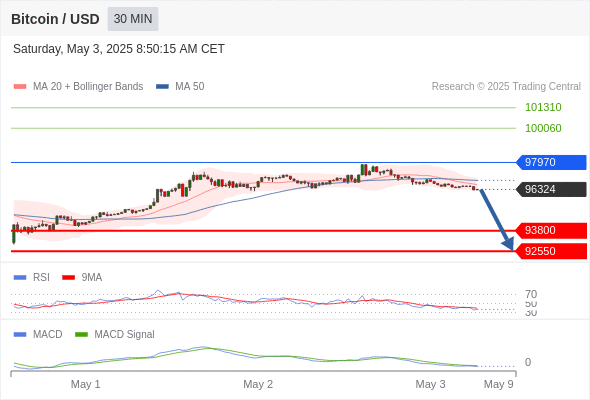Click the May 1 date axis label
Screen dimensions: 590x400
click(x=85, y=384)
